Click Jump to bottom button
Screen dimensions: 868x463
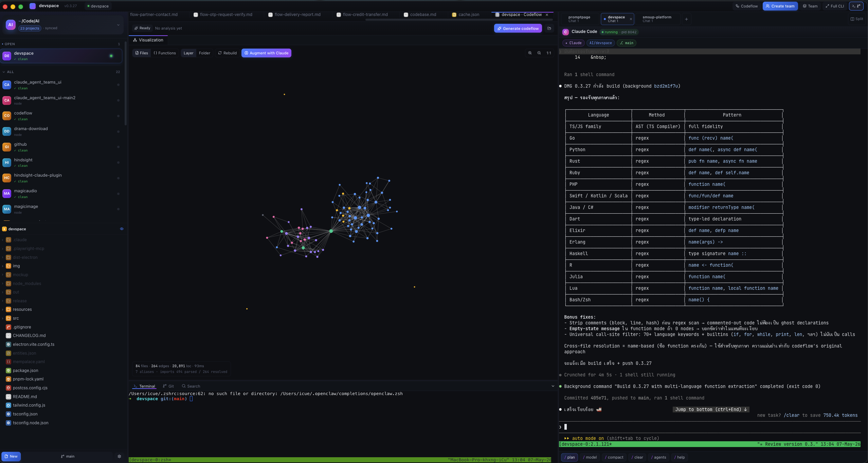(711, 410)
